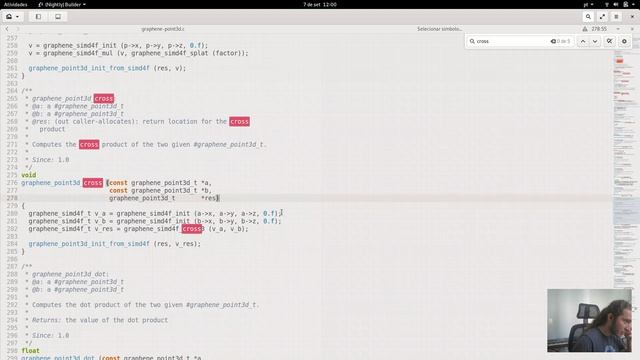
Task: Click graphene_point3d_init_from_simd4f on line 261
Action: pos(89,68)
